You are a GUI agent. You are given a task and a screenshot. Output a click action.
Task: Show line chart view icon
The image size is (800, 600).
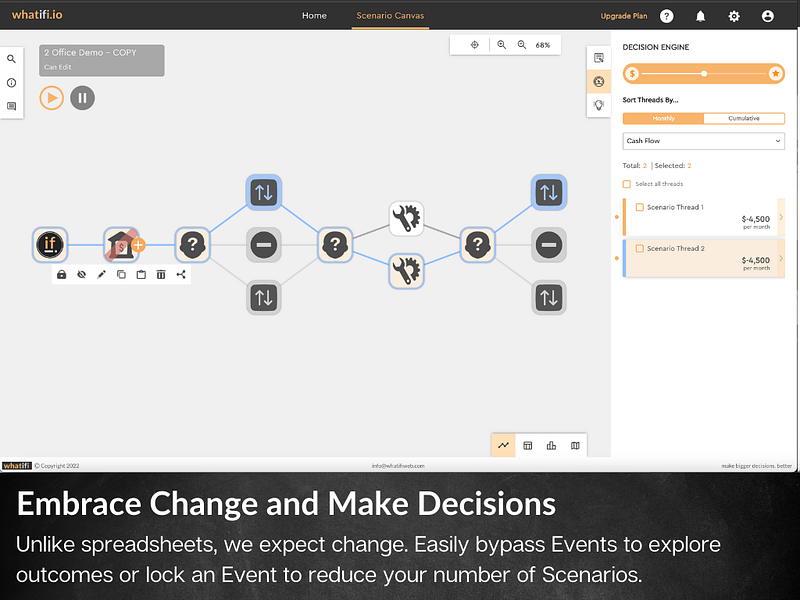pos(503,445)
